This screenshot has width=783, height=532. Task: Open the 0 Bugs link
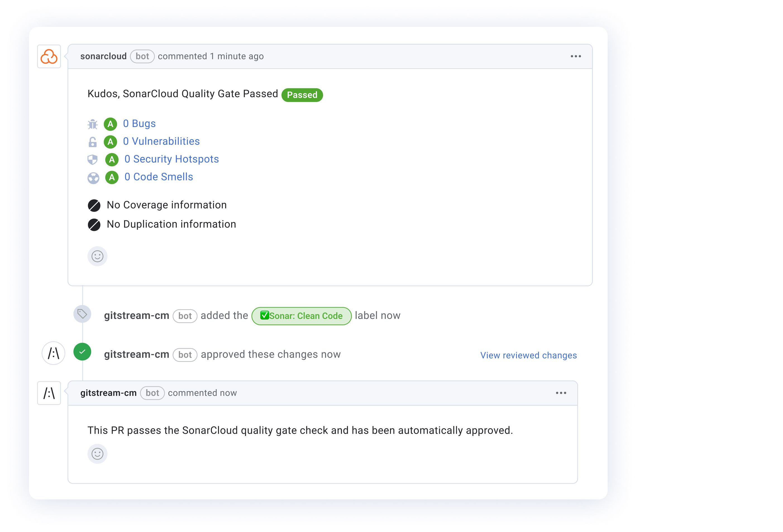pos(140,124)
